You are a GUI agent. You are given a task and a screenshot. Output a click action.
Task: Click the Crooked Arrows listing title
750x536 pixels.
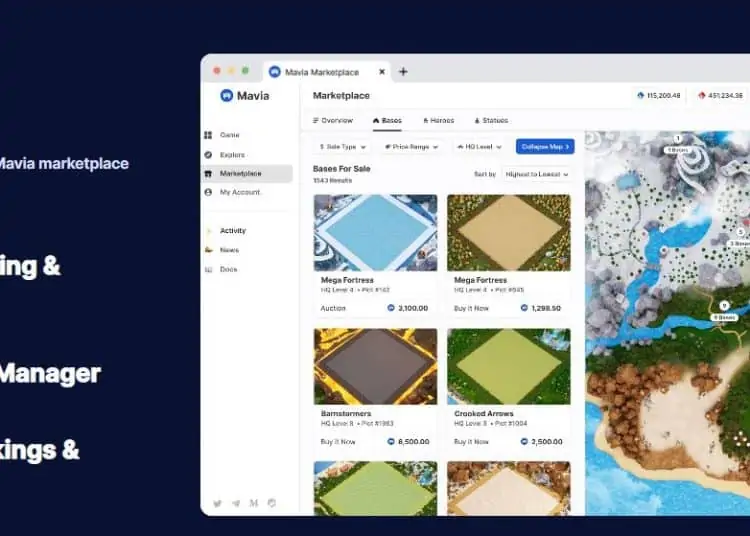coord(484,414)
